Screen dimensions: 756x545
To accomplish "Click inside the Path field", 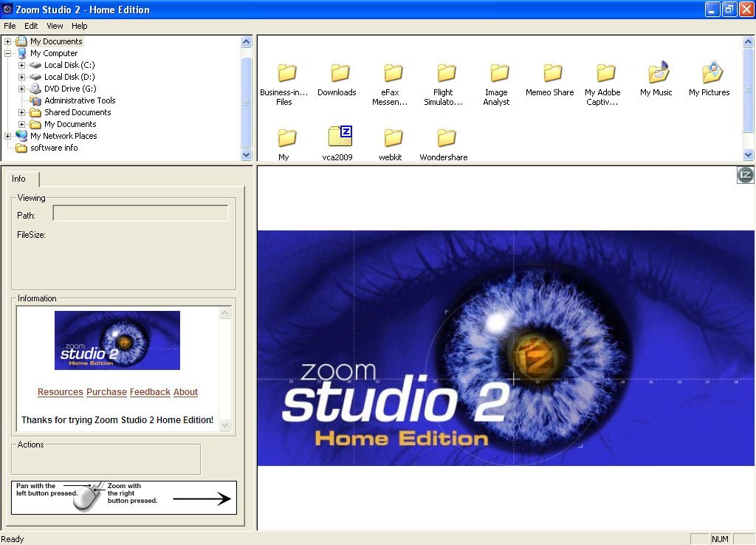I will tap(140, 213).
